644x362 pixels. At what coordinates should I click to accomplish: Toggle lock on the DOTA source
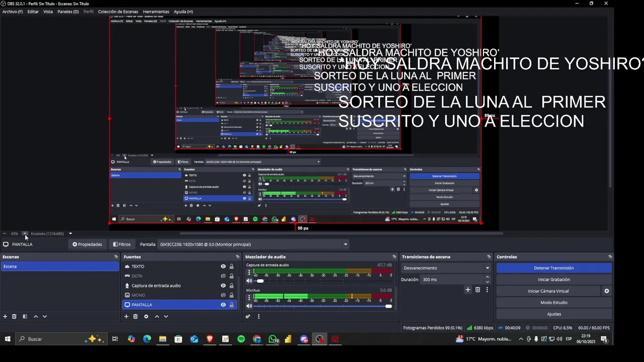click(x=231, y=276)
